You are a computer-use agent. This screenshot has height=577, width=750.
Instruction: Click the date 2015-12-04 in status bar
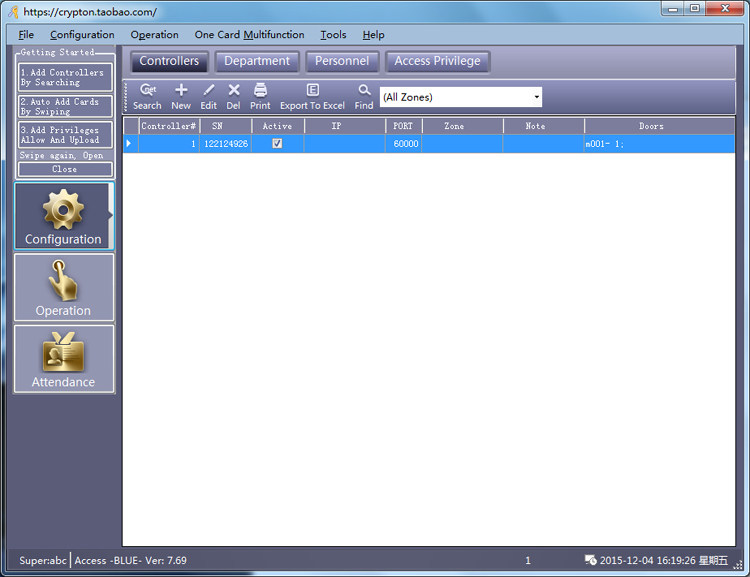pyautogui.click(x=627, y=560)
